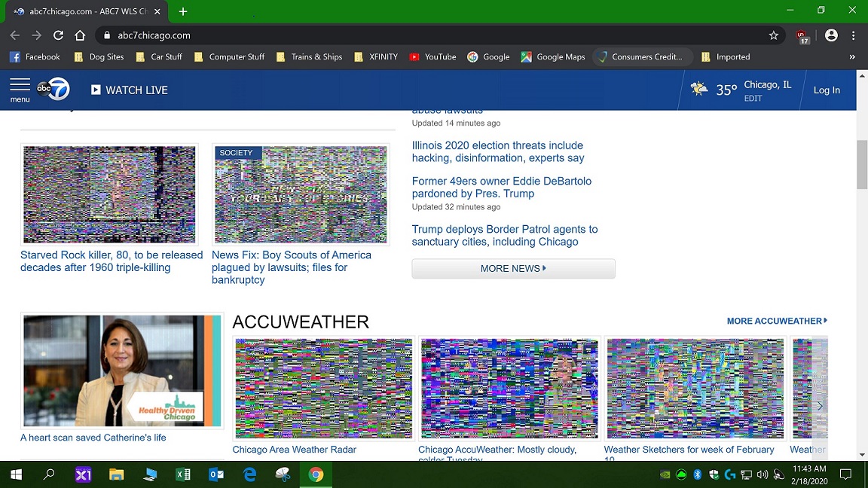Open the Google bookmark
This screenshot has width=868, height=488.
pos(488,56)
